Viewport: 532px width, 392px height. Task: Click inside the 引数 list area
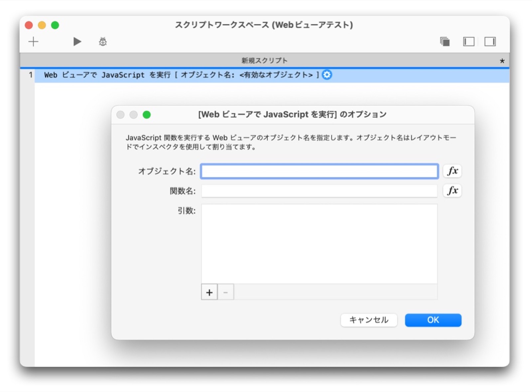319,243
